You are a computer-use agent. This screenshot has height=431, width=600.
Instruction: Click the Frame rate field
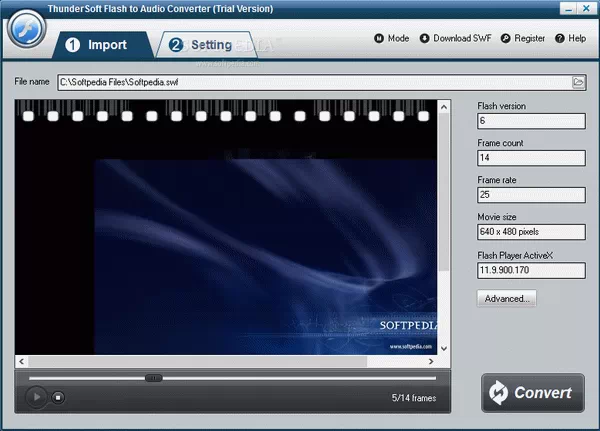point(531,195)
